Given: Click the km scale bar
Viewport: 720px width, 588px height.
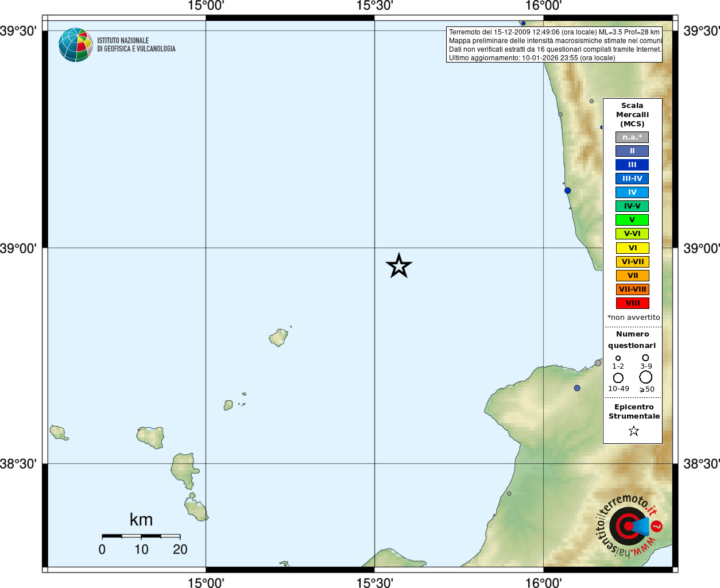Looking at the screenshot, I should click(x=141, y=536).
